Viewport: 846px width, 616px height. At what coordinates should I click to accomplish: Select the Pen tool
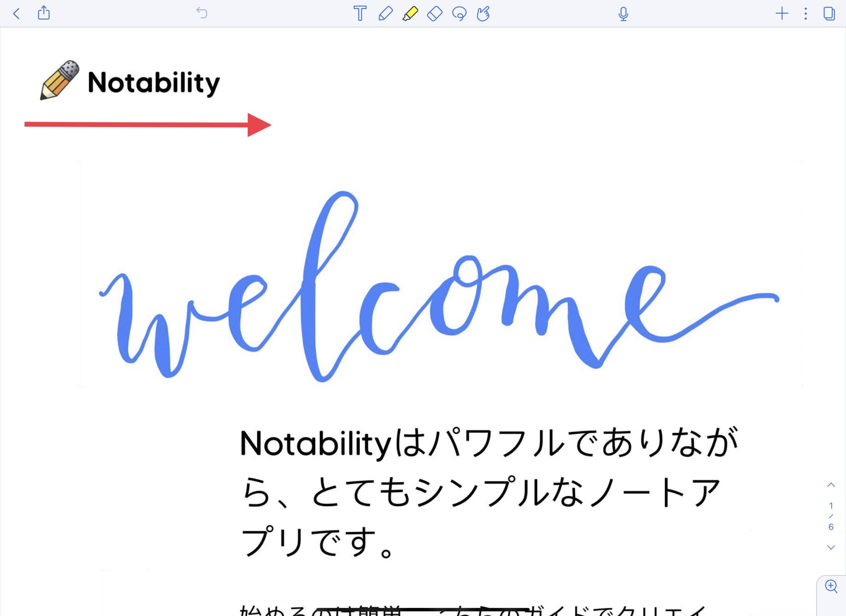tap(385, 14)
